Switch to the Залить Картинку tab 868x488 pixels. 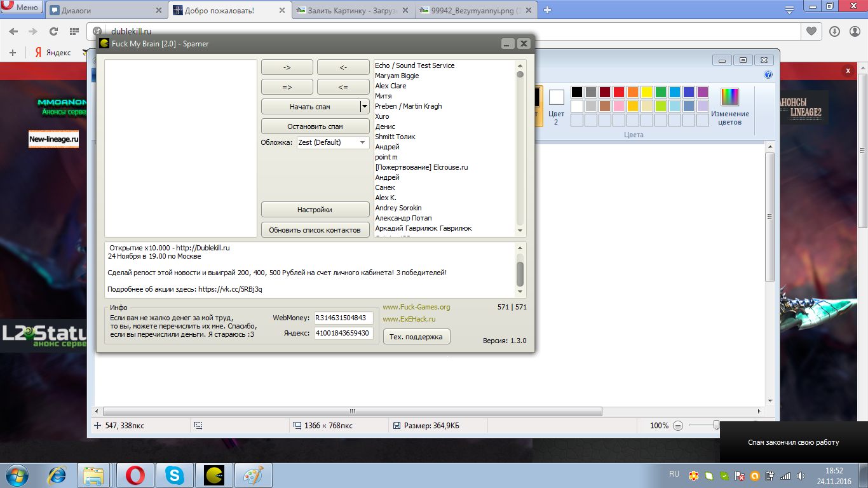coord(354,10)
